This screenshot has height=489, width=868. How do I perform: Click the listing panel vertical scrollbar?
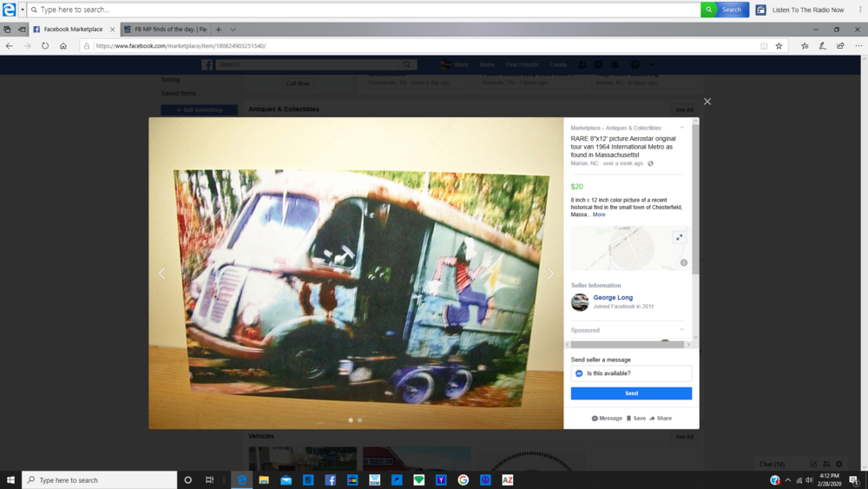695,200
